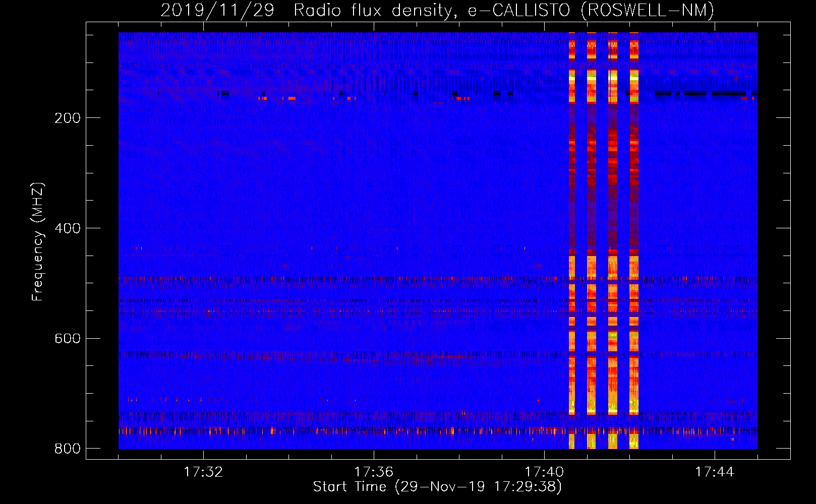Click the 'Start Time (29-Nov-19 17:29:38)' axis label

tap(437, 487)
